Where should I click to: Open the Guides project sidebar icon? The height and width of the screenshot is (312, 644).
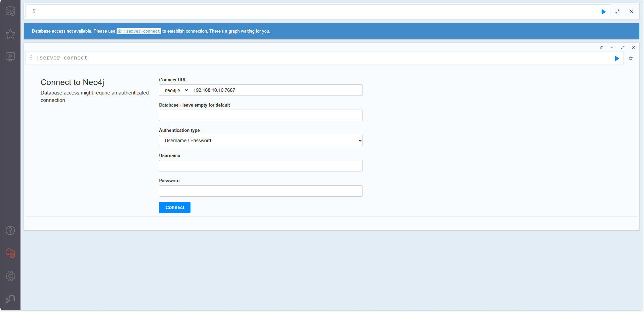pyautogui.click(x=10, y=56)
